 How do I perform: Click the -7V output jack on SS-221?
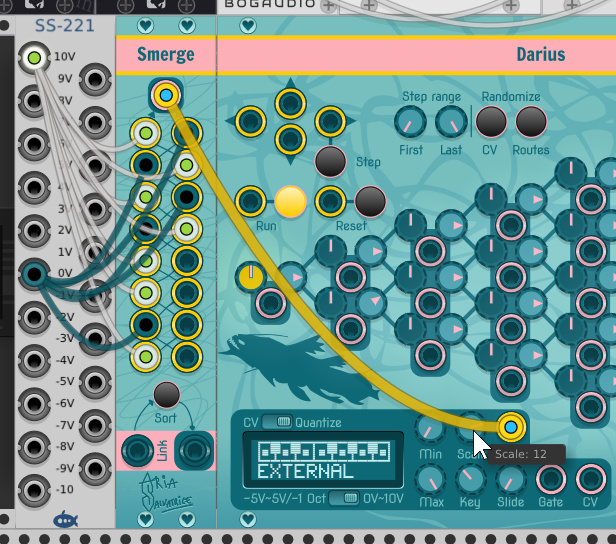[x=95, y=425]
